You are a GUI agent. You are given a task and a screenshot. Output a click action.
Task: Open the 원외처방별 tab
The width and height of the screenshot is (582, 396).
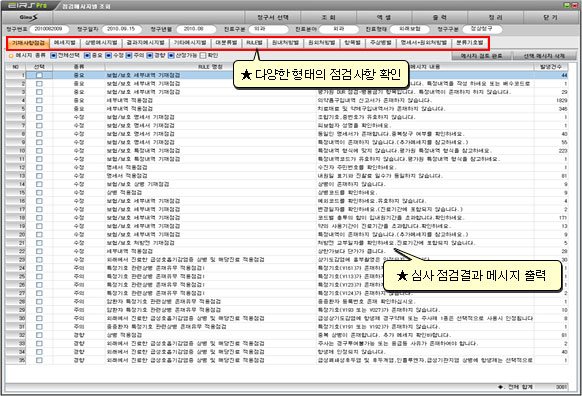tap(322, 43)
